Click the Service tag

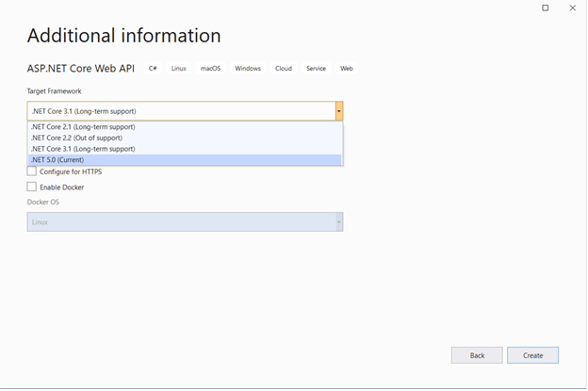pos(316,69)
